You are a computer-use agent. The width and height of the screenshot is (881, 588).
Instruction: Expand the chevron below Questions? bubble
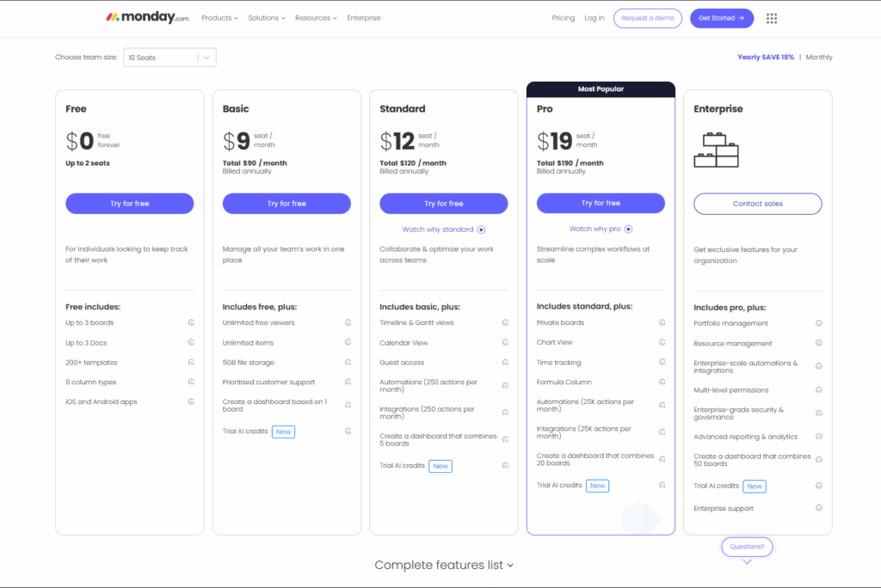(x=747, y=561)
